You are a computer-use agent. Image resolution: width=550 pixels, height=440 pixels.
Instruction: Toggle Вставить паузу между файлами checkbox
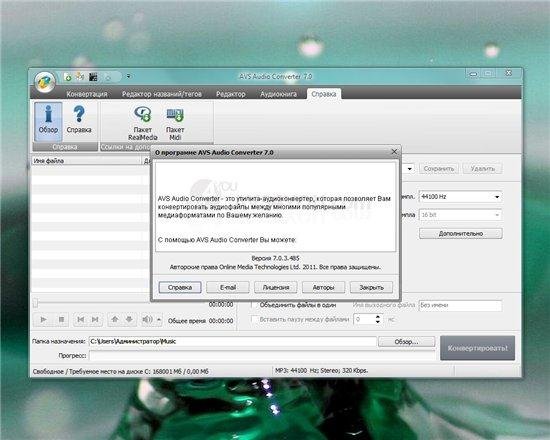pos(254,320)
